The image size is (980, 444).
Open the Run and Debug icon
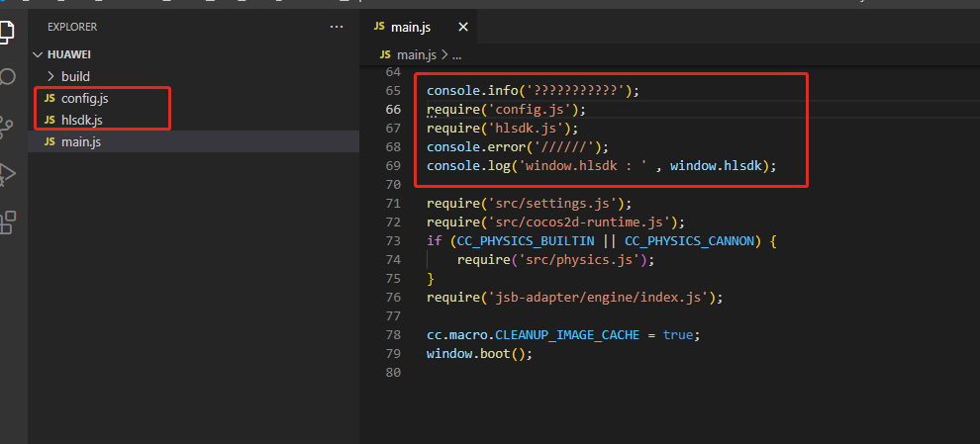tap(6, 174)
